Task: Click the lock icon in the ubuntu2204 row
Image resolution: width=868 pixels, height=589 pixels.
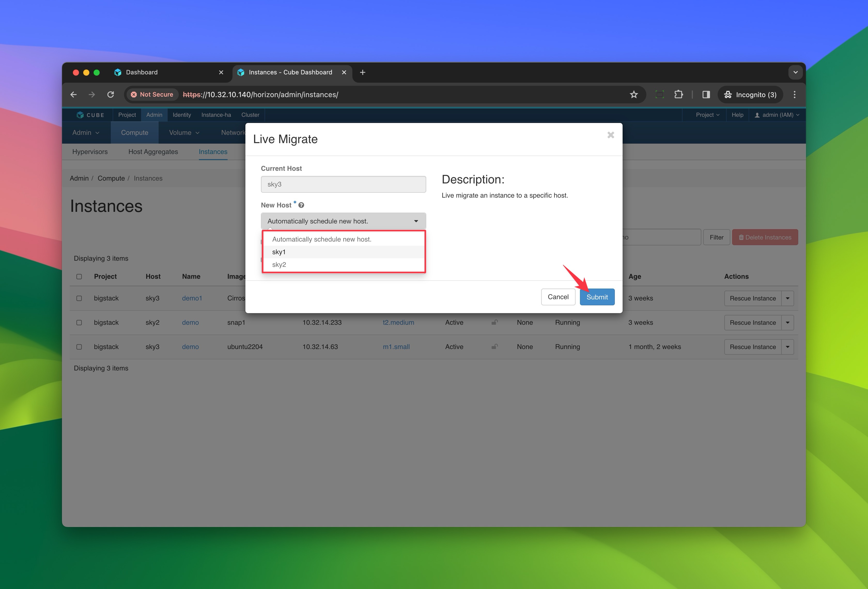Action: tap(494, 347)
